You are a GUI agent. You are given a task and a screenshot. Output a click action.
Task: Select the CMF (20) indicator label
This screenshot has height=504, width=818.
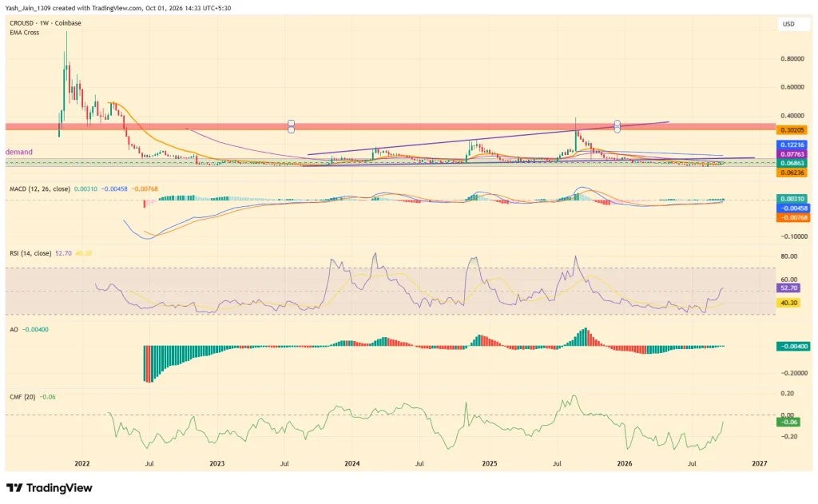click(22, 397)
